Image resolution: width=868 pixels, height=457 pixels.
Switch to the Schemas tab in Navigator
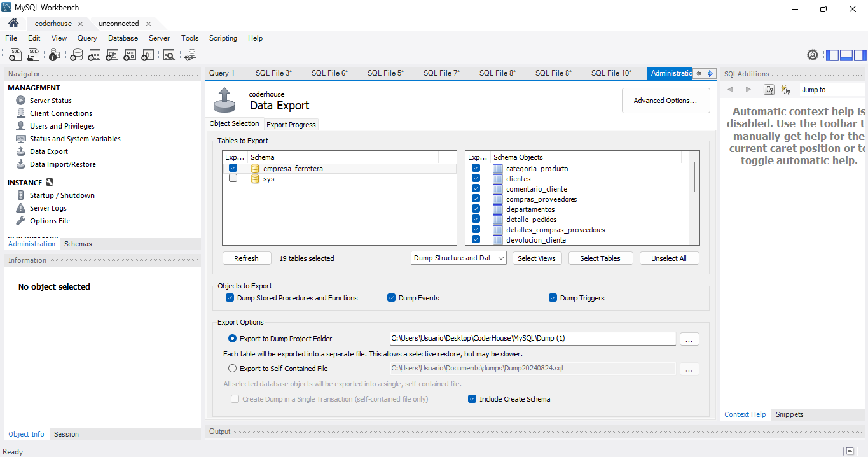(78, 244)
